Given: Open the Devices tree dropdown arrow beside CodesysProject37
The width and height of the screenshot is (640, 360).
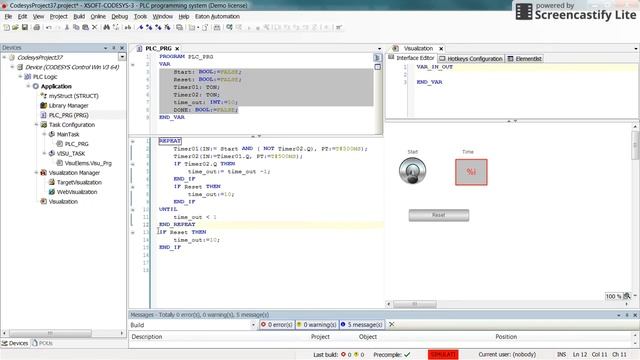Looking at the screenshot, I should [122, 57].
